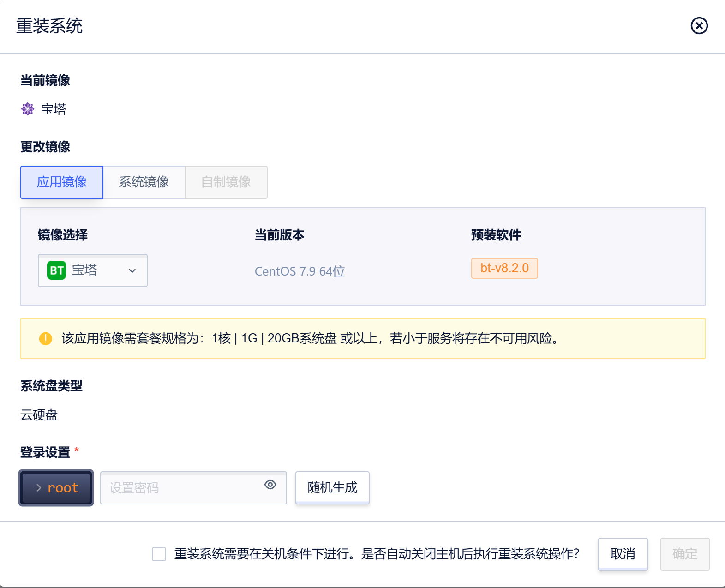Click the purple 宝塔 current image icon
Viewport: 725px width, 588px height.
[28, 109]
